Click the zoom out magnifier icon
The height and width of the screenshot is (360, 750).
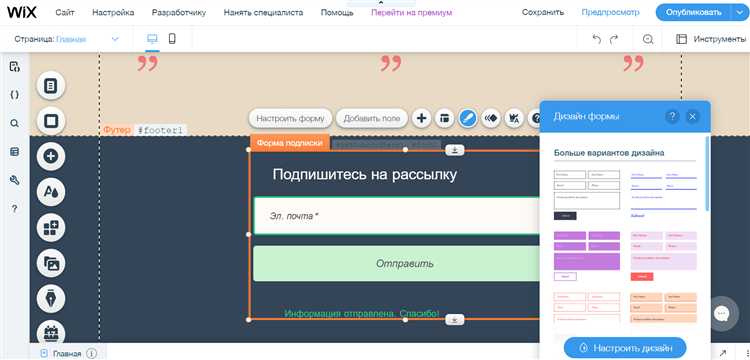(x=648, y=40)
